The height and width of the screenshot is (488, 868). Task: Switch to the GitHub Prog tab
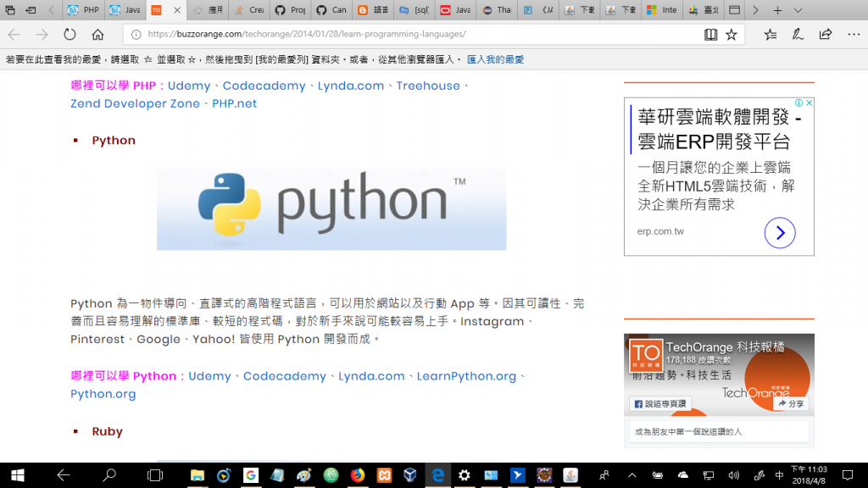(291, 10)
